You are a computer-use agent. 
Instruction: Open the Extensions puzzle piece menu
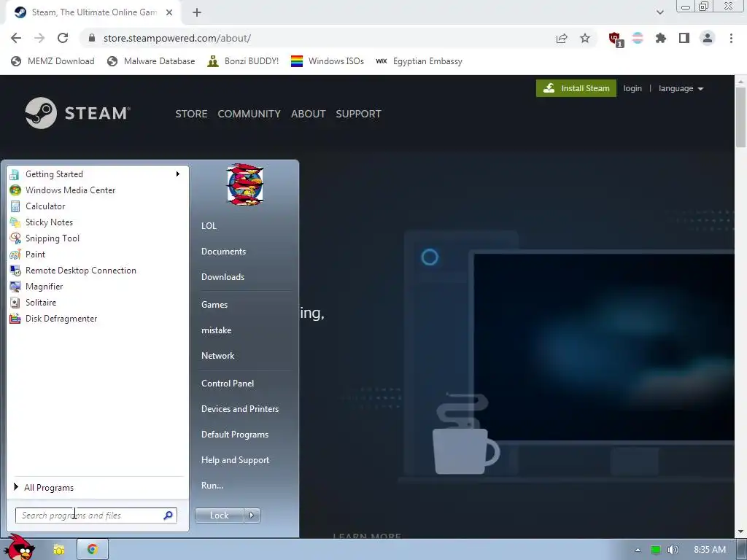click(661, 38)
